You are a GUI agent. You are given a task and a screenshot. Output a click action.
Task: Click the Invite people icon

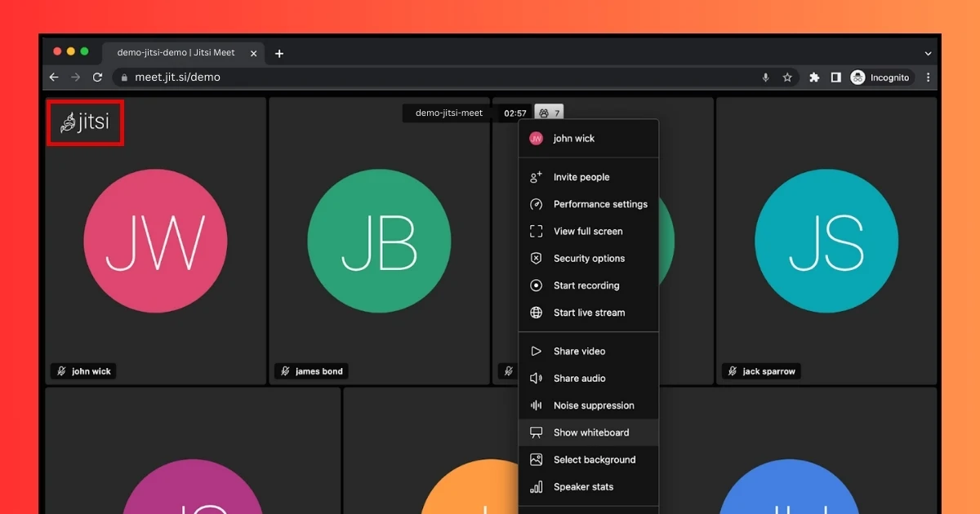(536, 177)
